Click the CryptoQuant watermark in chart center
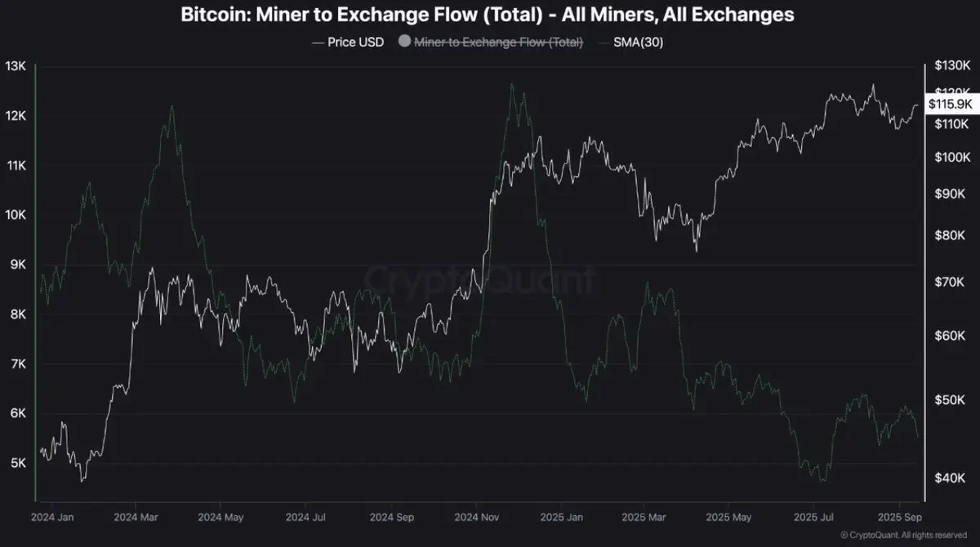This screenshot has height=547, width=980. [x=479, y=280]
